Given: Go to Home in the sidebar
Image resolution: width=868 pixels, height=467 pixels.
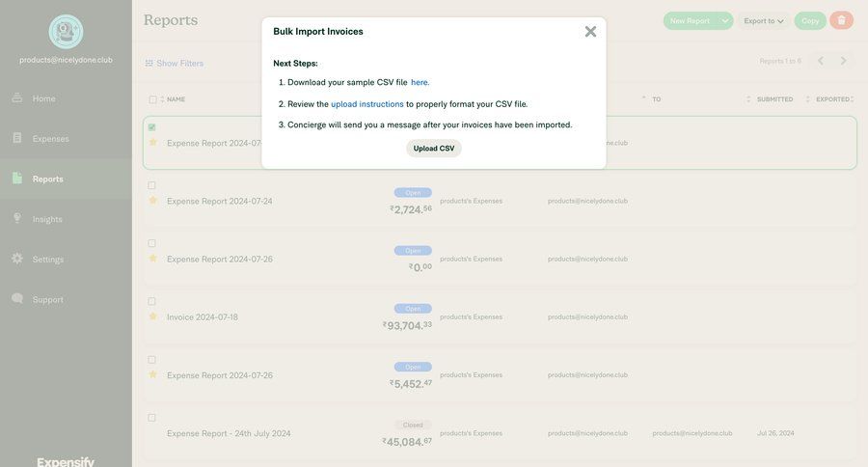Looking at the screenshot, I should click(66, 98).
